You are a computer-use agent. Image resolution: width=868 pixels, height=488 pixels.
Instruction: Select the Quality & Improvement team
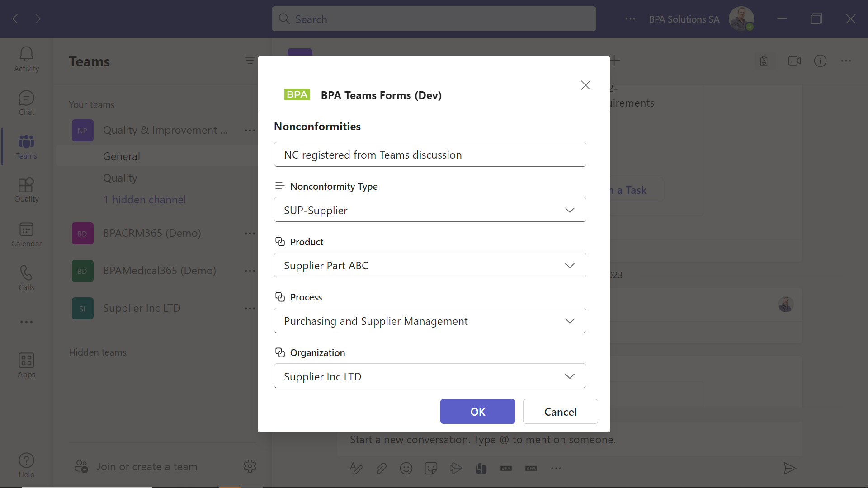click(165, 131)
